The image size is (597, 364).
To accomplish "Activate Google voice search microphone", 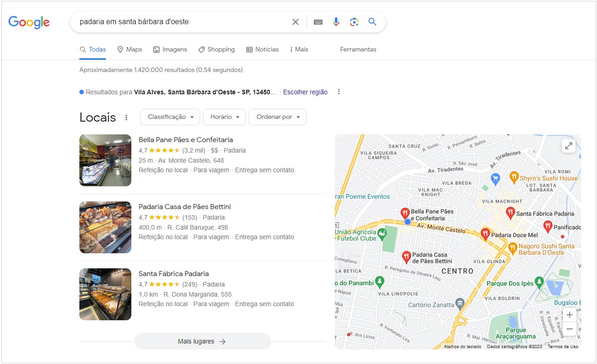I will click(x=336, y=21).
